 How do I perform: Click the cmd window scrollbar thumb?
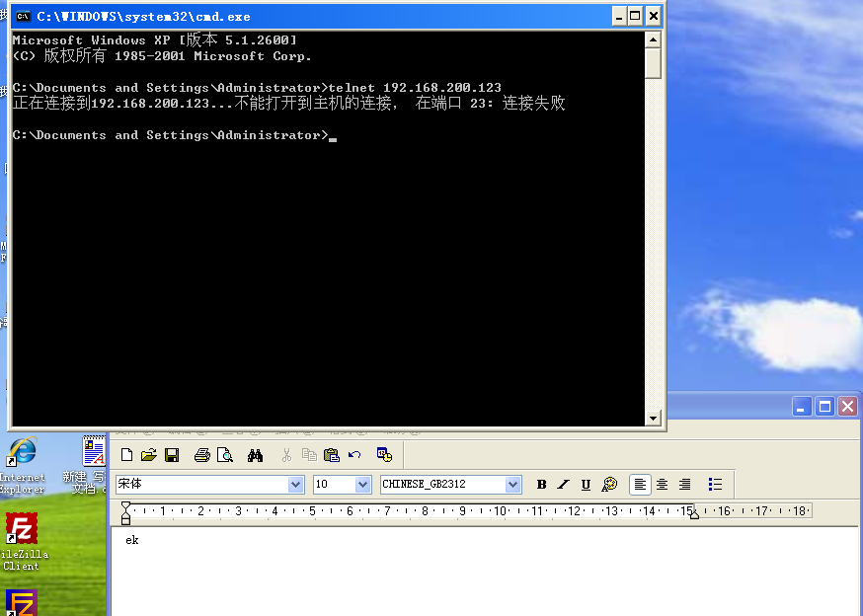(653, 64)
